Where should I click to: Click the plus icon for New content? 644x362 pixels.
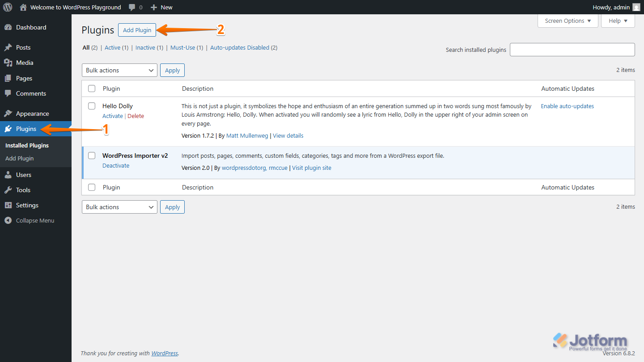point(153,7)
